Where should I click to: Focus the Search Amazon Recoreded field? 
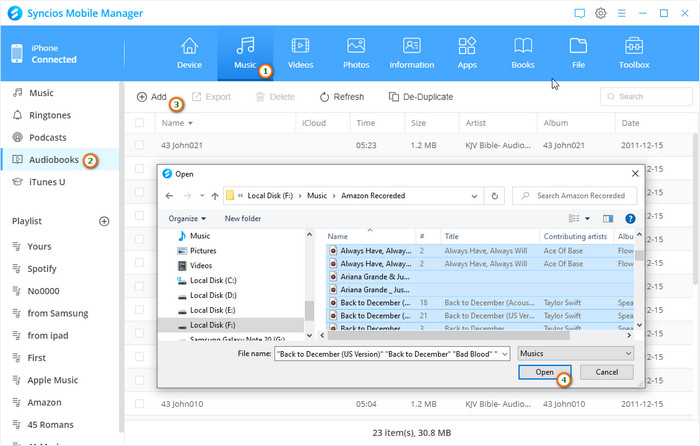pyautogui.click(x=575, y=196)
